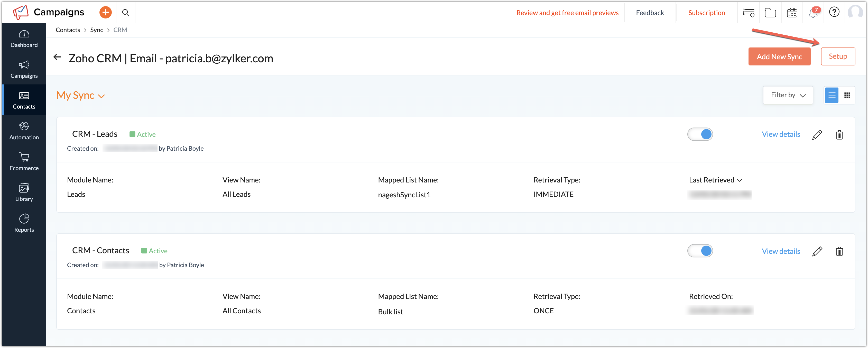Delete CRM - Contacts sync trash icon
The width and height of the screenshot is (868, 348).
(x=839, y=252)
